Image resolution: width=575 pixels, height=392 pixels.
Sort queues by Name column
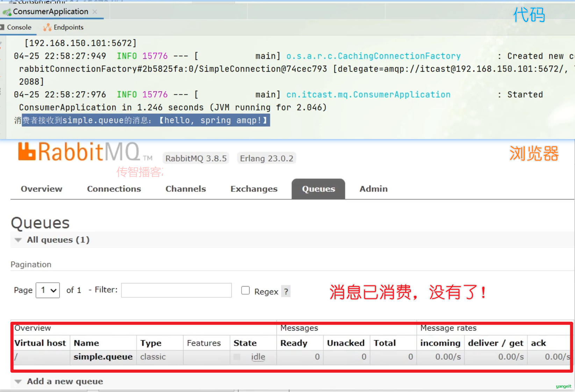[x=86, y=343]
